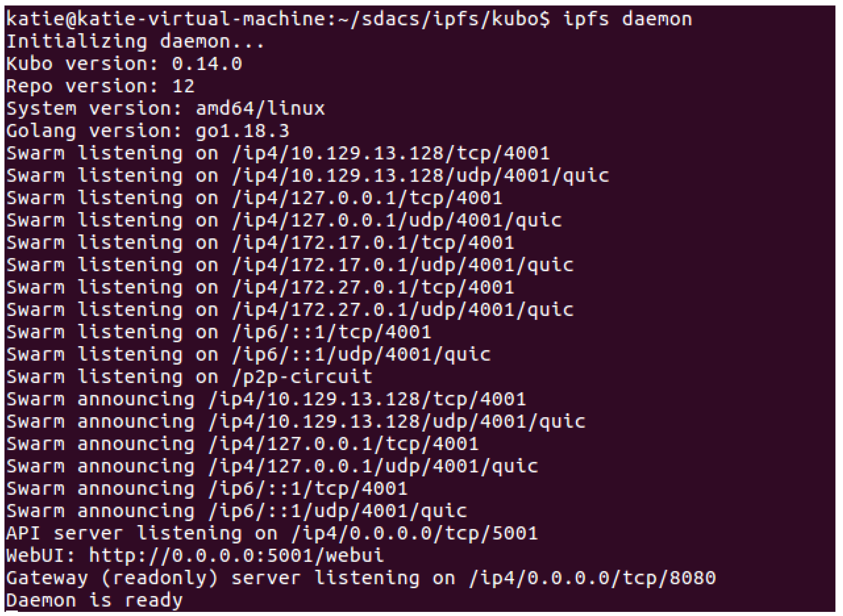This screenshot has height=616, width=843.
Task: Click the 'System version: amd64/linux' line
Action: pyautogui.click(x=165, y=109)
